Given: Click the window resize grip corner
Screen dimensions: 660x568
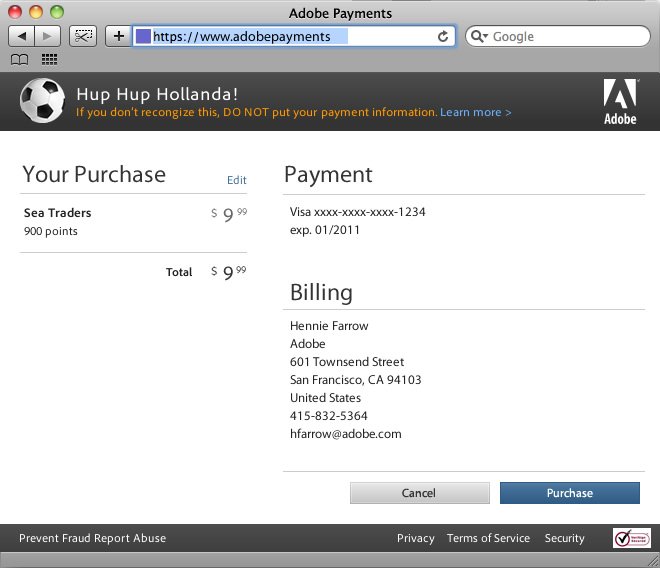Looking at the screenshot, I should 653,561.
